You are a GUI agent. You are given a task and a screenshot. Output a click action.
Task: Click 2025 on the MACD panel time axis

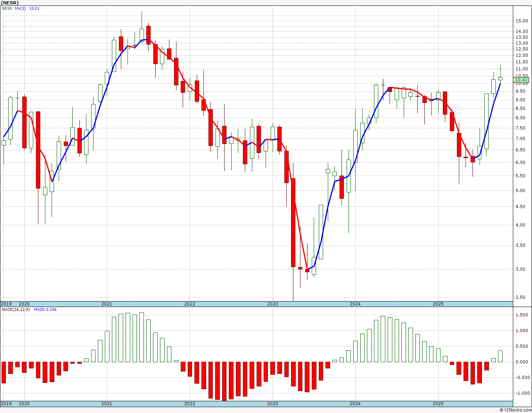coord(438,404)
